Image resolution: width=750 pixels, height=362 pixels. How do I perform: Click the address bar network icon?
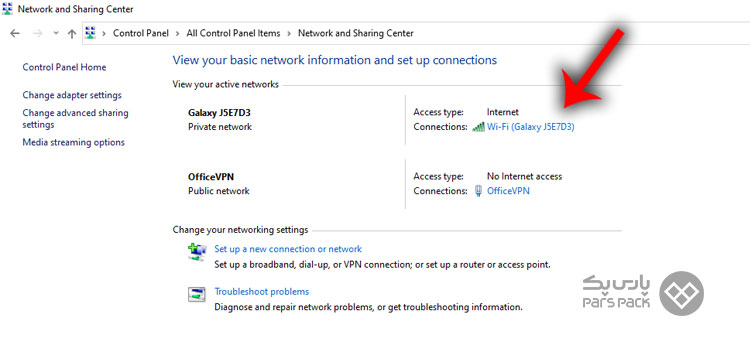(x=90, y=33)
